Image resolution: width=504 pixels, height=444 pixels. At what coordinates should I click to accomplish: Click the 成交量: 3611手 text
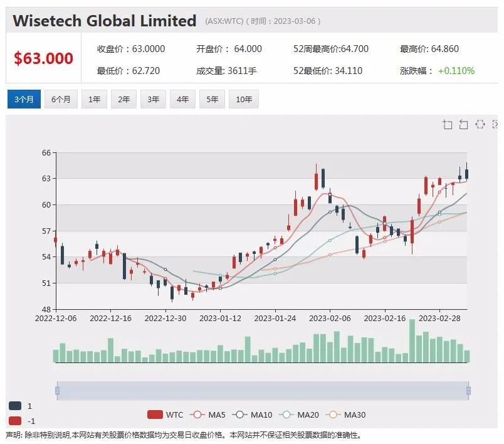coord(226,71)
